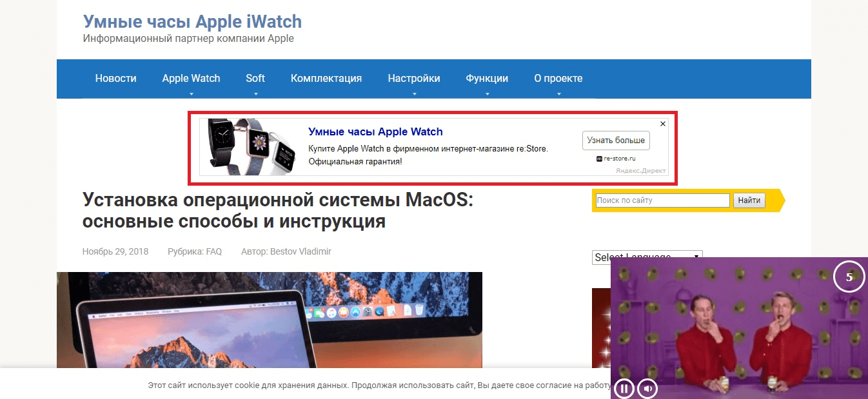868x399 pixels.
Task: Open the FAQ rubric link
Action: coord(213,251)
